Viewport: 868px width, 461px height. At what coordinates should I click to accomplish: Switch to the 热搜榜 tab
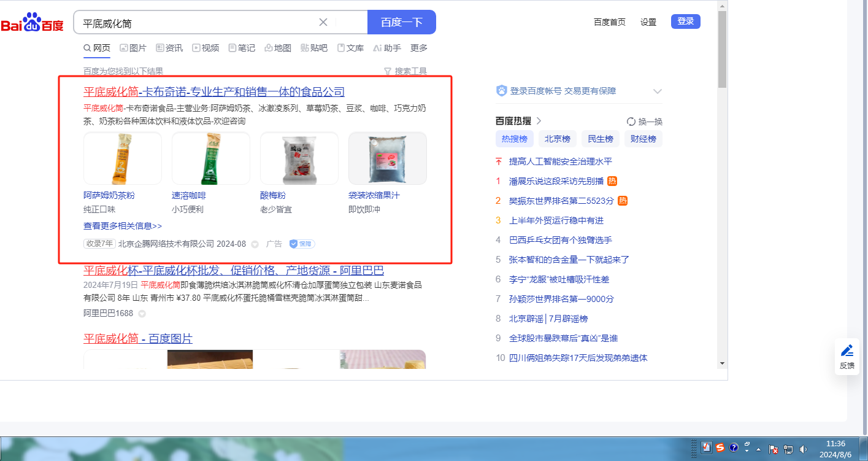(x=515, y=139)
